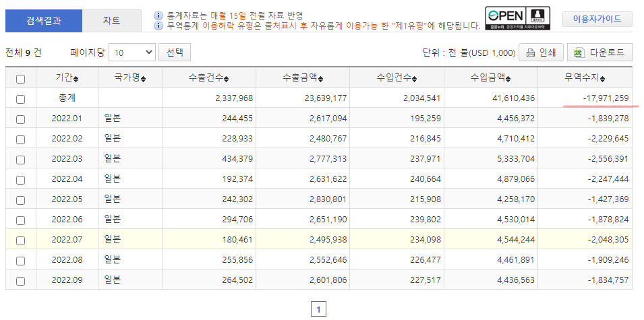644x320 pixels.
Task: Open the 이용자가이드 button
Action: pos(597,19)
